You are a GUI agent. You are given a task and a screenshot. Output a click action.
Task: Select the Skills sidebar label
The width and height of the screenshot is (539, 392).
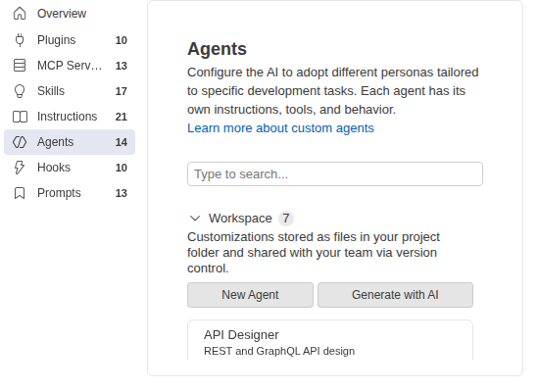tap(51, 91)
